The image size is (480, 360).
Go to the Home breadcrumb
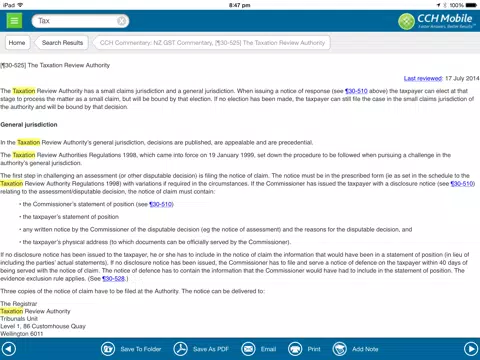pos(17,43)
